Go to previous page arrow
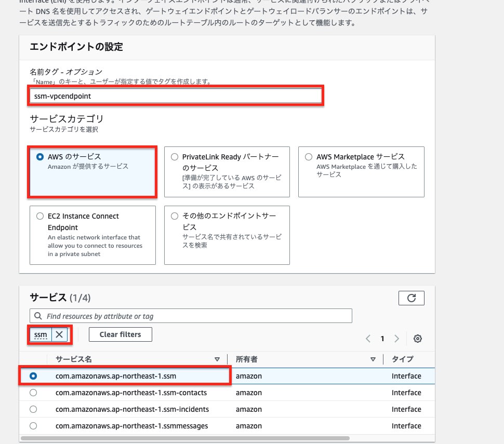Screen dimensions: 504x444 (368, 338)
